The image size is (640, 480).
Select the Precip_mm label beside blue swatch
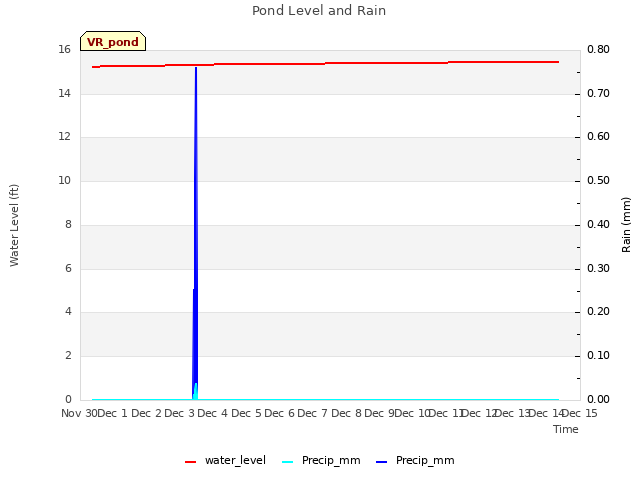(425, 460)
